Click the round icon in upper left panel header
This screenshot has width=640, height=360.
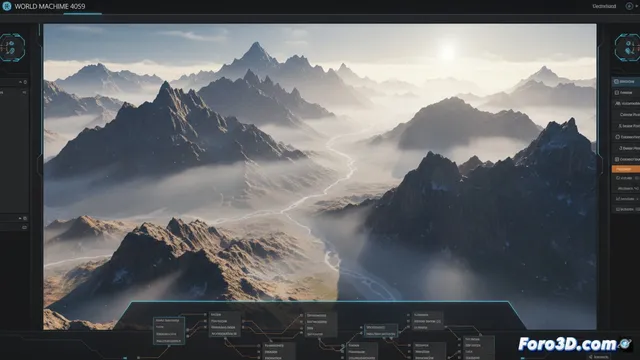25,82
